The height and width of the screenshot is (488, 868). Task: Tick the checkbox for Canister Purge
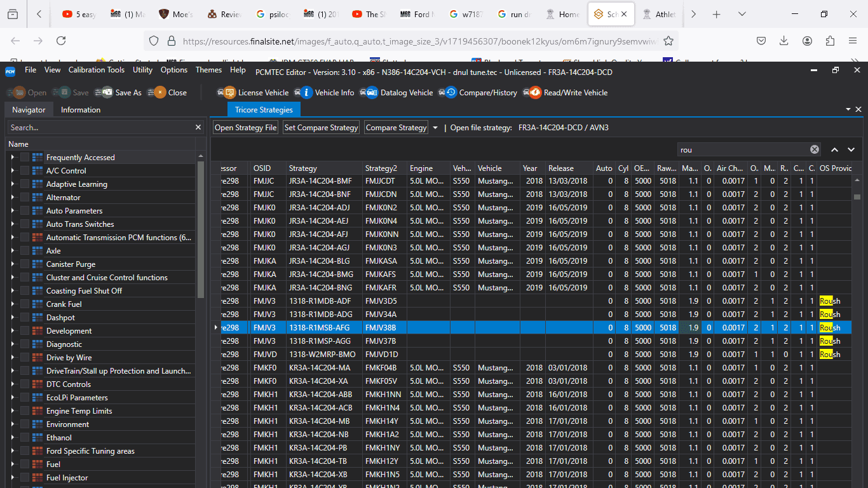coord(25,264)
